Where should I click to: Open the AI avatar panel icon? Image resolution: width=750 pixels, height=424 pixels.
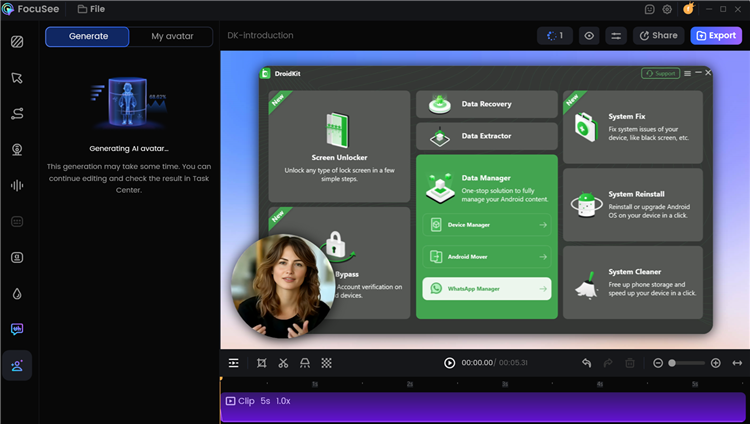[17, 366]
